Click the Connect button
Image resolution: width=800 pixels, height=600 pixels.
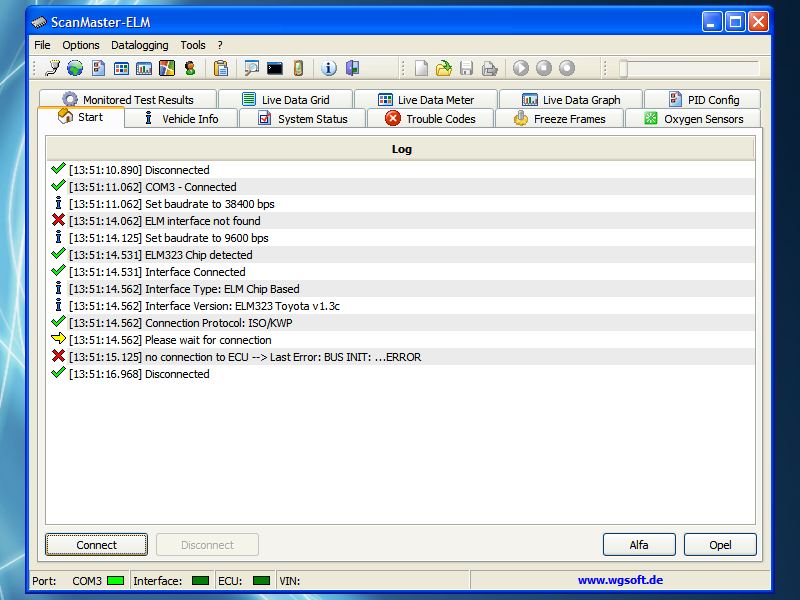click(x=97, y=545)
